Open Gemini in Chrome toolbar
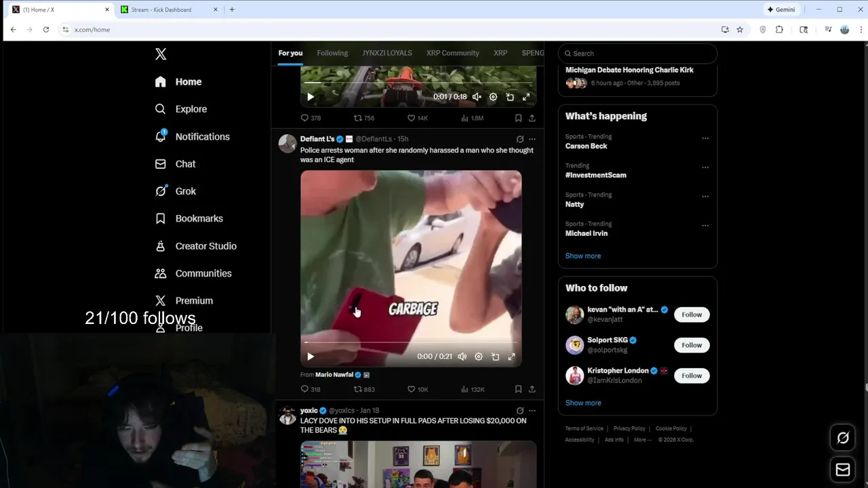Viewport: 868px width, 488px height. pyautogui.click(x=781, y=9)
